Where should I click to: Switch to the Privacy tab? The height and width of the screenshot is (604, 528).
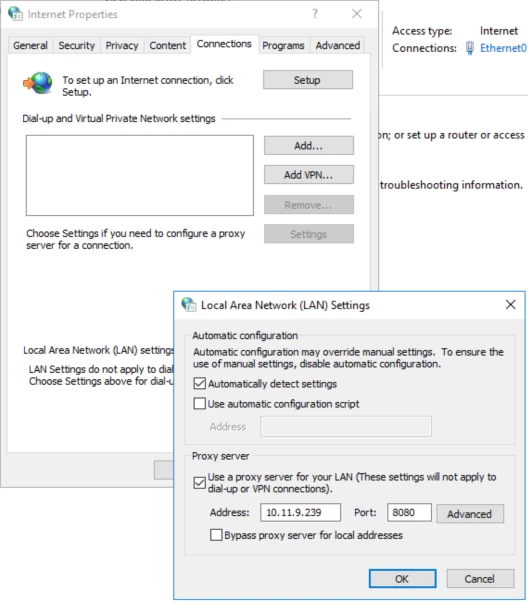[x=122, y=45]
